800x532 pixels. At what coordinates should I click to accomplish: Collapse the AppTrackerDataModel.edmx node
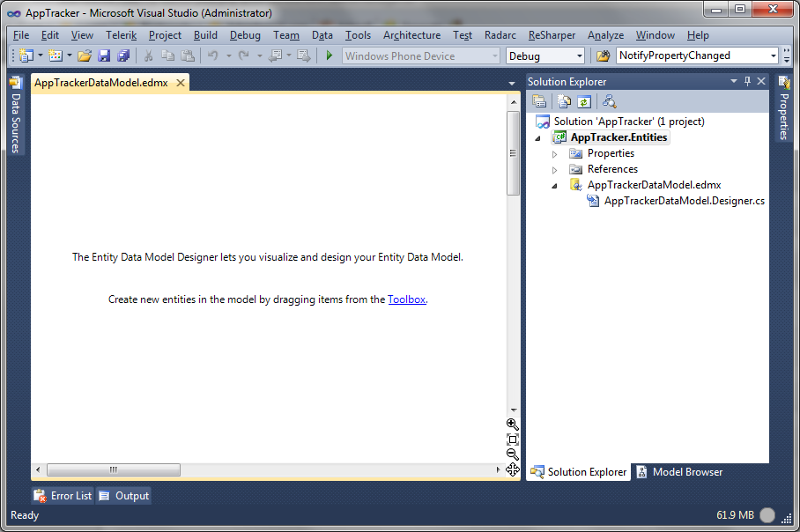click(554, 186)
